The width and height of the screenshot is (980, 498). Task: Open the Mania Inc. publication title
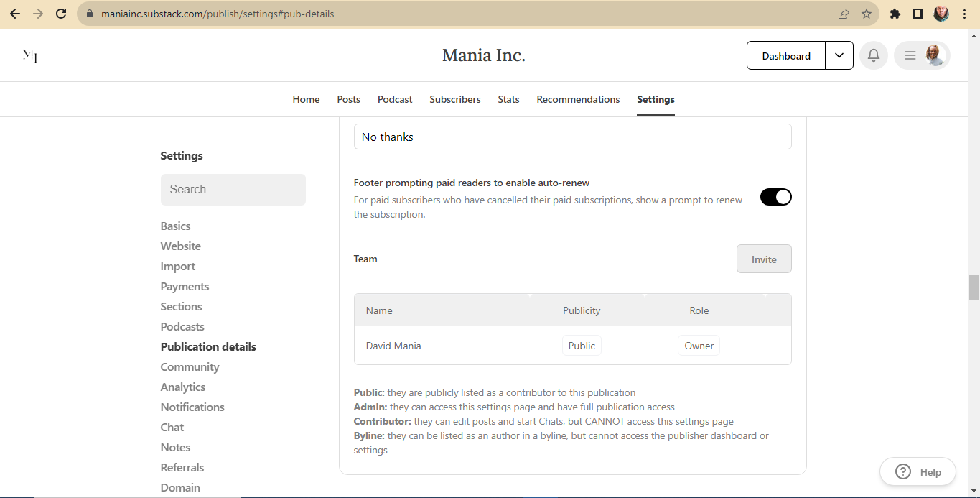pyautogui.click(x=484, y=55)
